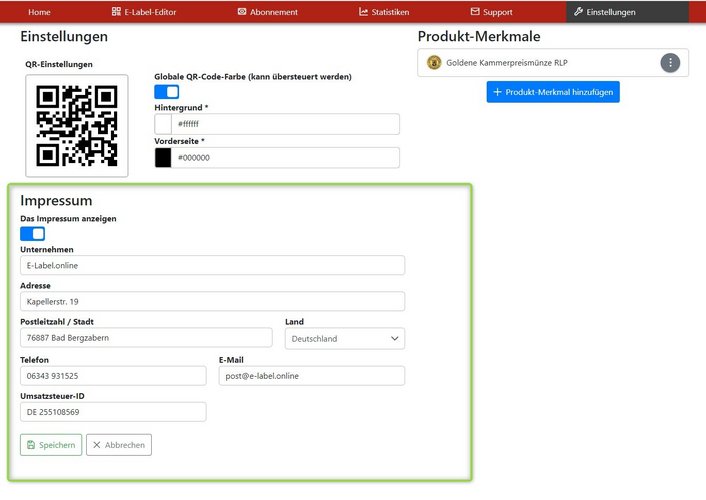The height and width of the screenshot is (500, 706).
Task: Click the QR-Einstellungen label
Action: tap(59, 64)
